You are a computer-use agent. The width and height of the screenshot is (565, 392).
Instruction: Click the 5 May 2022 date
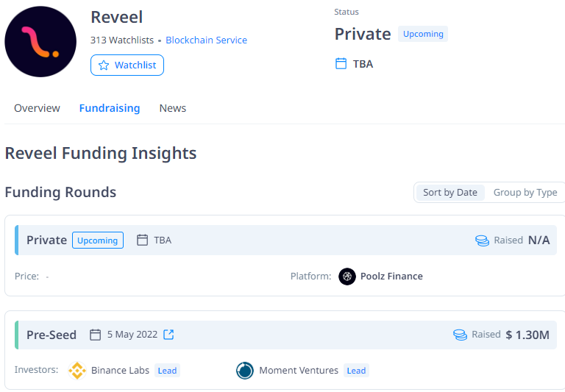tap(132, 335)
